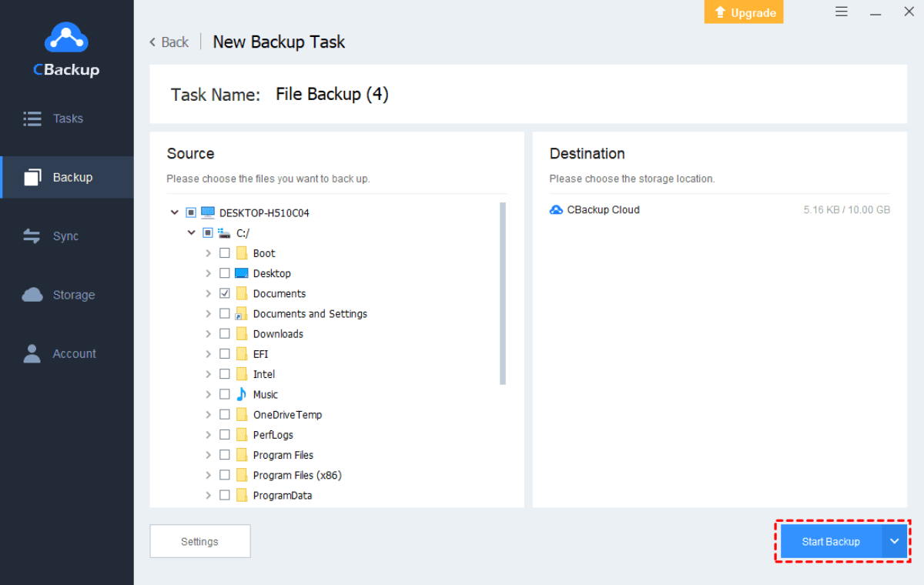Click the DESKTOP-H510C04 computer icon
Viewport: 924px width, 585px height.
(x=208, y=212)
